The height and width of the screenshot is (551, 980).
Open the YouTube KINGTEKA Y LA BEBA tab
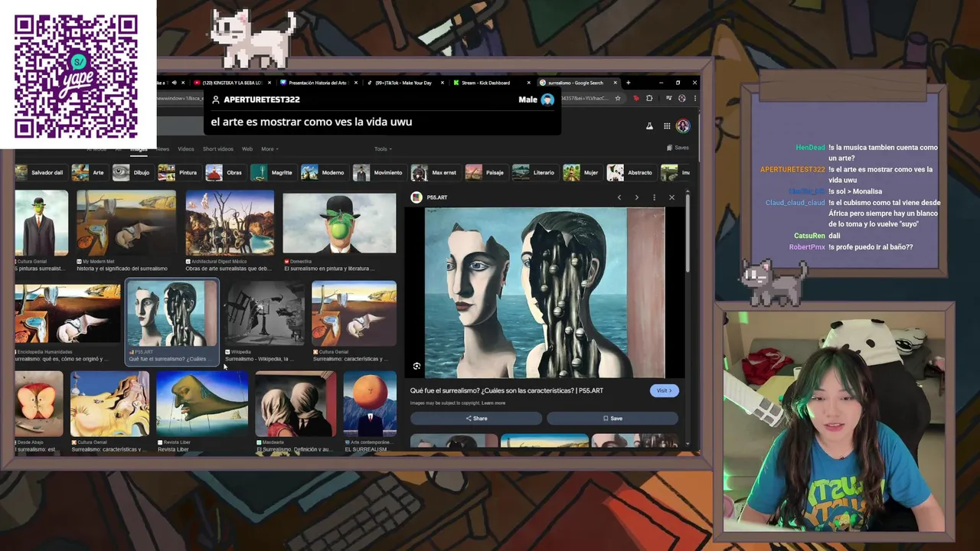pyautogui.click(x=230, y=83)
